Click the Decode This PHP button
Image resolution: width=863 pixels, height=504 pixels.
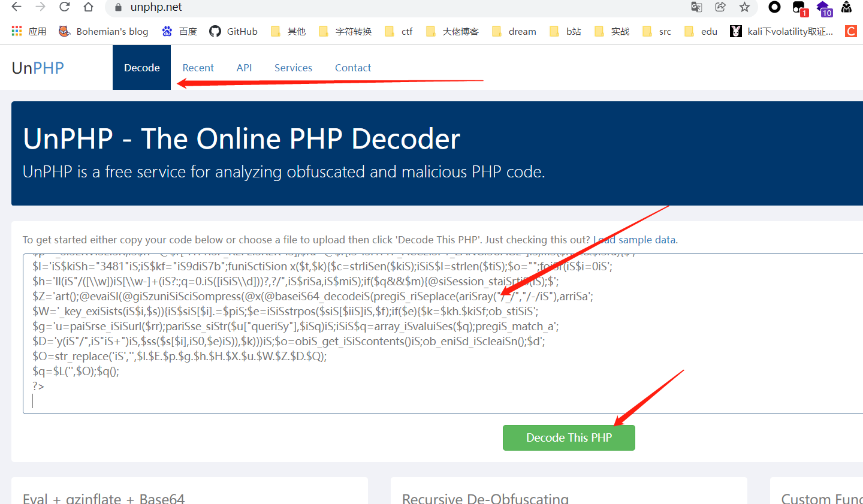569,437
